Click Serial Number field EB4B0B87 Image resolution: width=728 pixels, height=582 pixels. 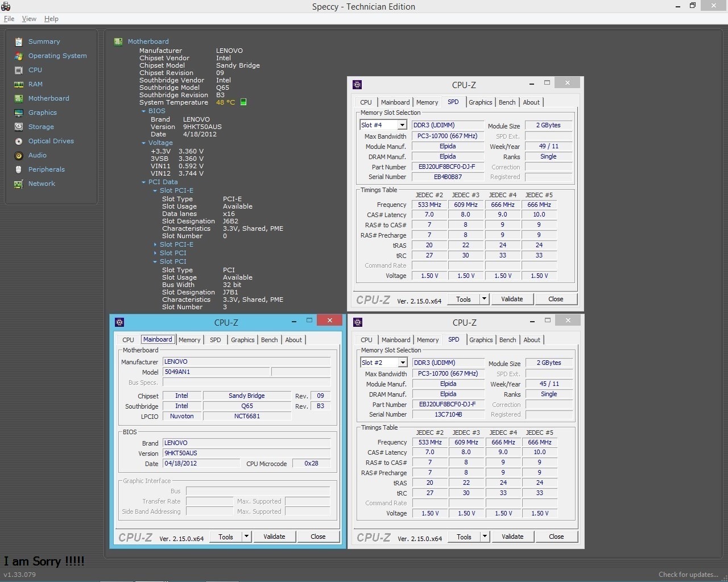click(x=448, y=177)
